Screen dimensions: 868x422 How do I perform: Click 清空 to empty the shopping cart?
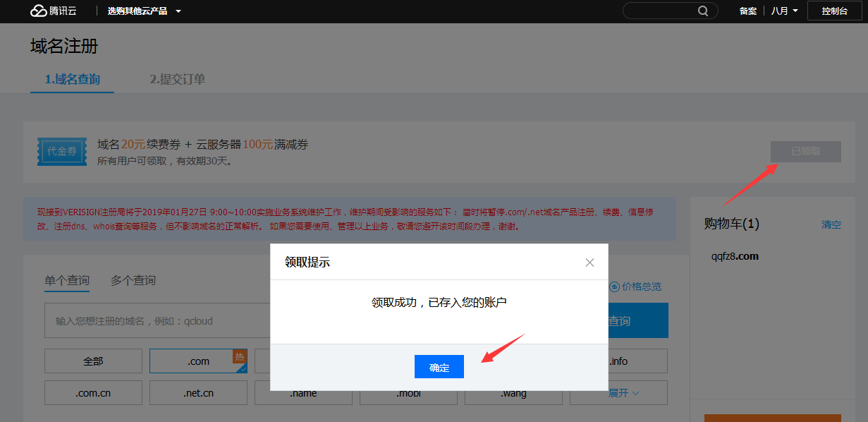click(831, 224)
